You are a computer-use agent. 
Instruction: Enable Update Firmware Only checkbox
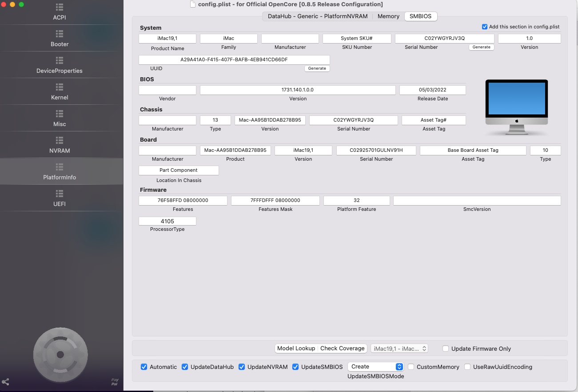pyautogui.click(x=446, y=348)
